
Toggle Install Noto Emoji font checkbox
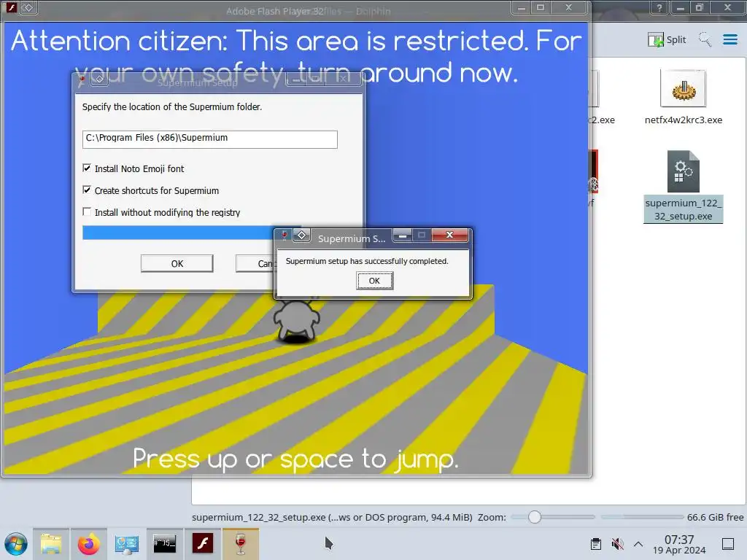(87, 168)
